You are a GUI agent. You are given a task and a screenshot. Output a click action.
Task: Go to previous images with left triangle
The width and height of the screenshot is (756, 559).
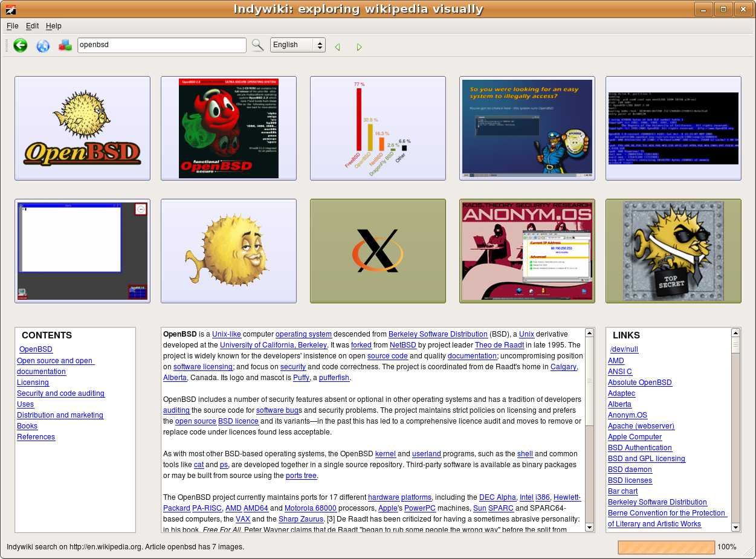(x=337, y=47)
